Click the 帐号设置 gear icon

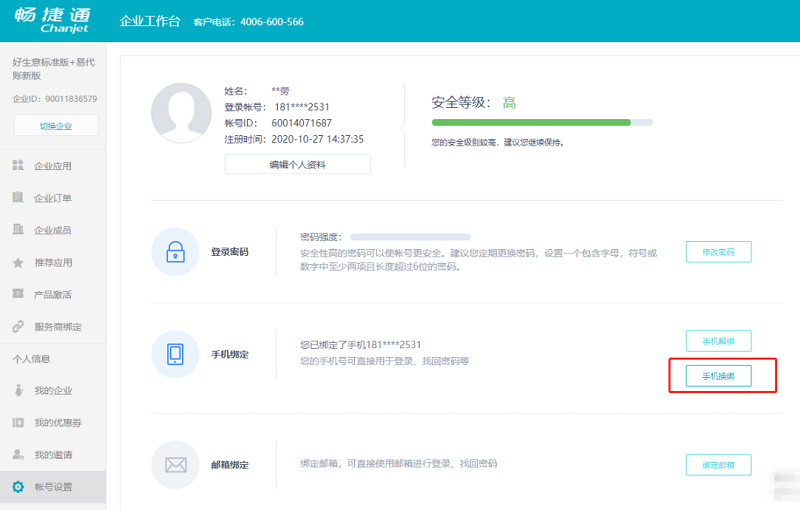click(18, 487)
